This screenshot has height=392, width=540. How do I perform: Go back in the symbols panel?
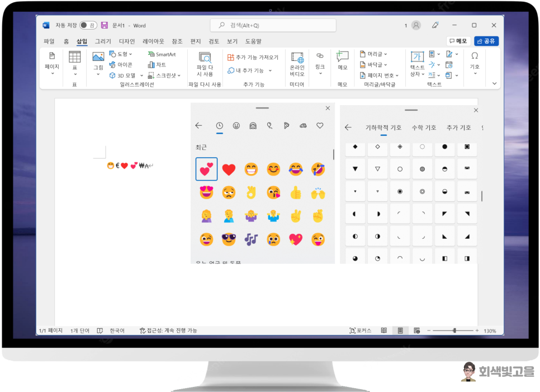coord(348,127)
